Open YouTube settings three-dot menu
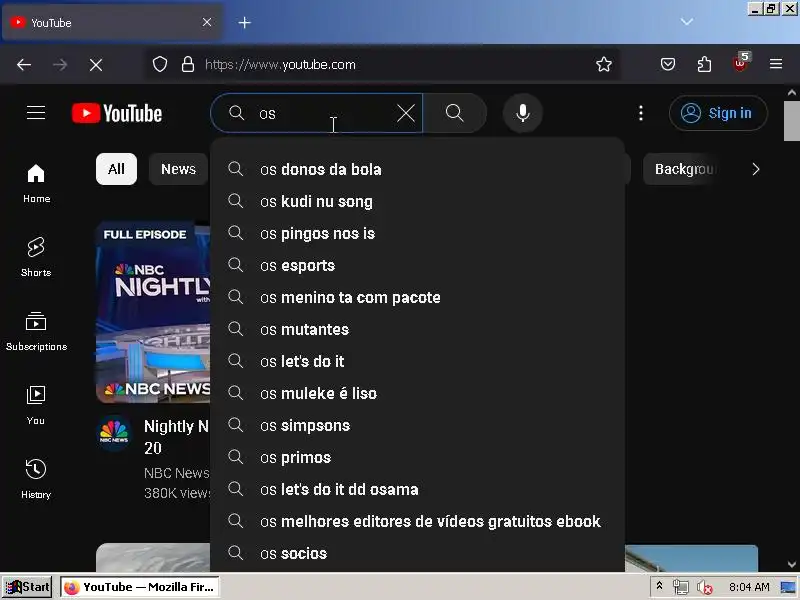800x600 pixels. click(641, 113)
